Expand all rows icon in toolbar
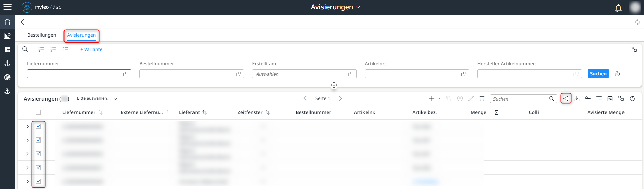 point(599,98)
